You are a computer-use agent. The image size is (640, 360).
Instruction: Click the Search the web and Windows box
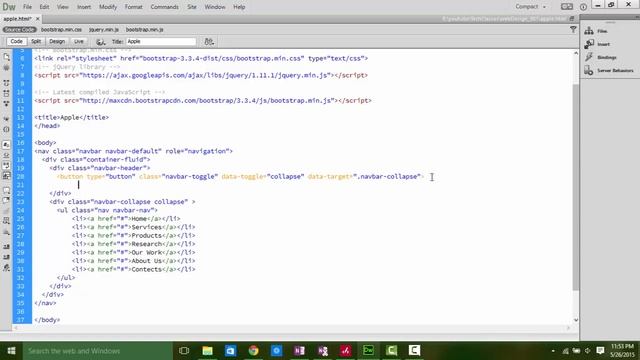click(98, 351)
